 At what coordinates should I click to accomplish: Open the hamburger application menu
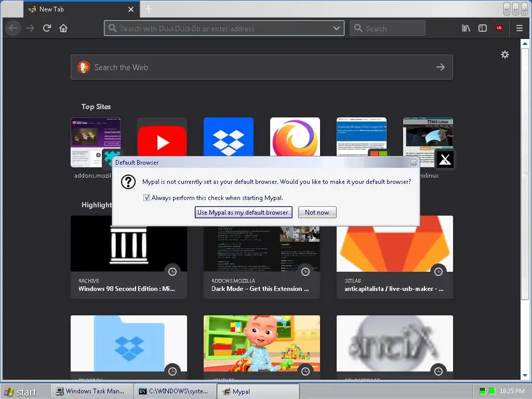point(520,28)
